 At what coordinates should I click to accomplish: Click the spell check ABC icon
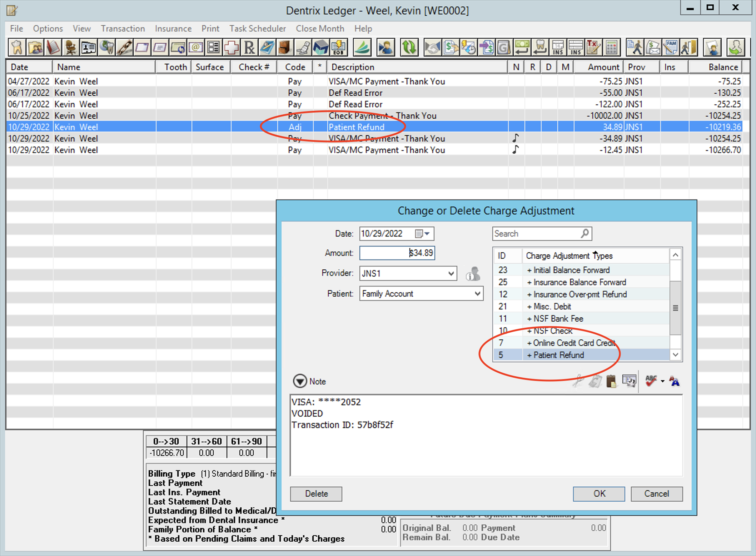click(651, 381)
